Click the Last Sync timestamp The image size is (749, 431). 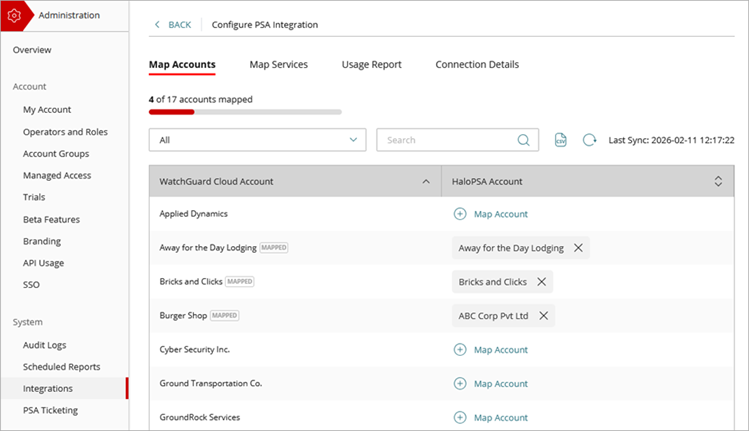[x=671, y=140]
